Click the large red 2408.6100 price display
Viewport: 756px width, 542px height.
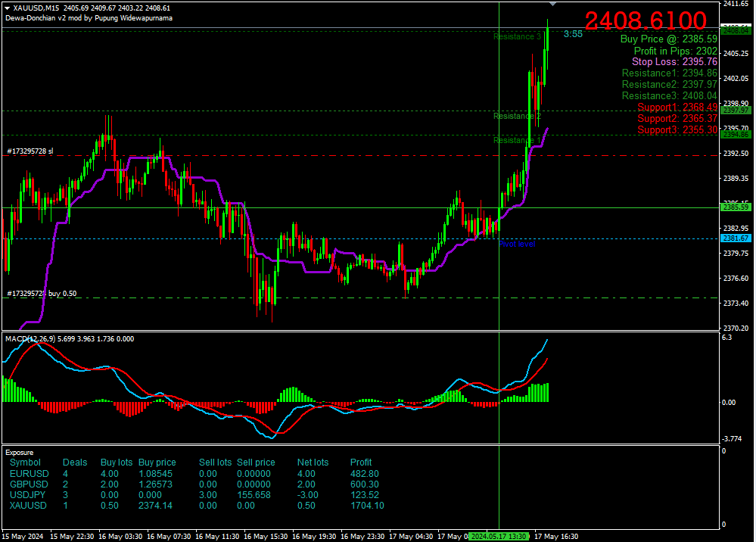(x=646, y=20)
